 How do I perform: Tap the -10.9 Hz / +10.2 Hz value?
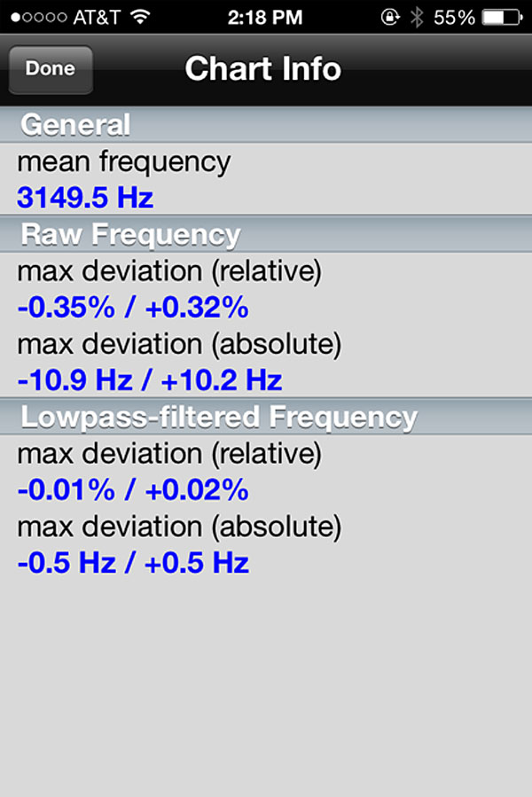(150, 379)
